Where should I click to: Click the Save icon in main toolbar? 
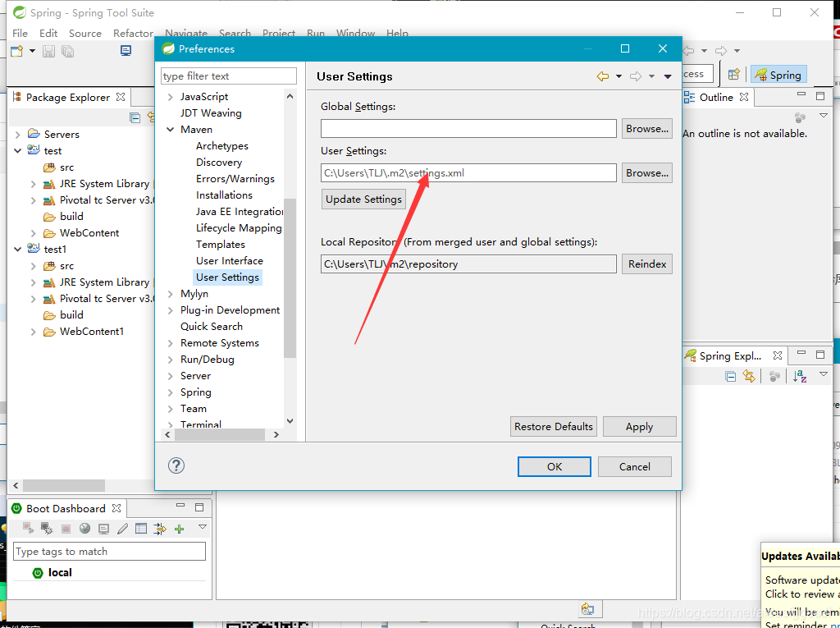48,52
